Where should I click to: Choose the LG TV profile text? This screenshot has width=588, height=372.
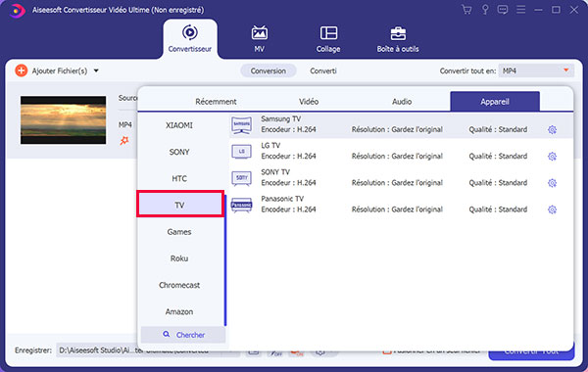coord(270,145)
